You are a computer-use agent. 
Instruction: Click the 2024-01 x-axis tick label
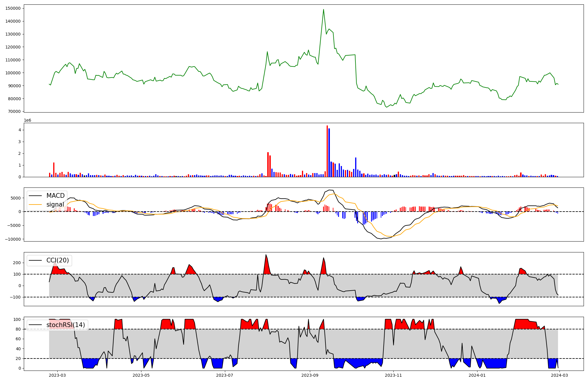click(x=477, y=375)
